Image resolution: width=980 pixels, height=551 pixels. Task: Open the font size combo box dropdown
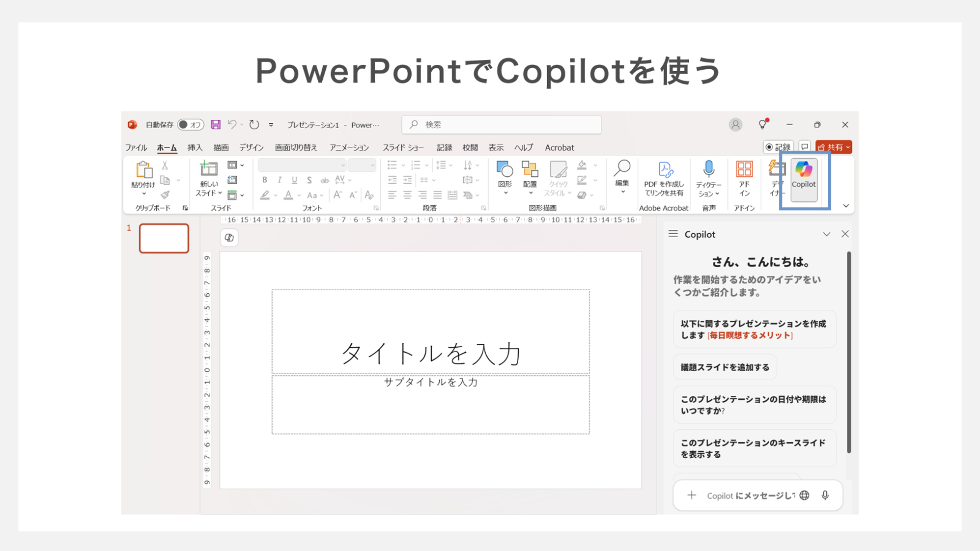(372, 165)
